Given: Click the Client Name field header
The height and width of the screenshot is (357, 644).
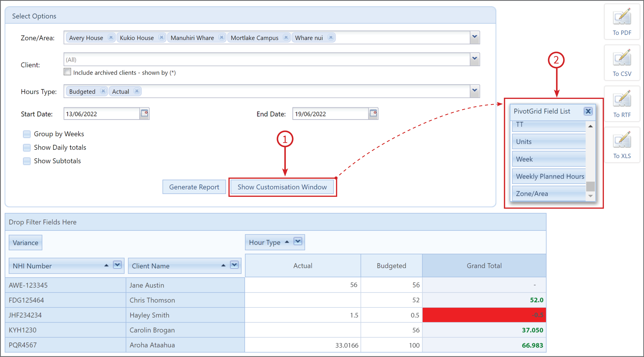Looking at the screenshot, I should [185, 266].
